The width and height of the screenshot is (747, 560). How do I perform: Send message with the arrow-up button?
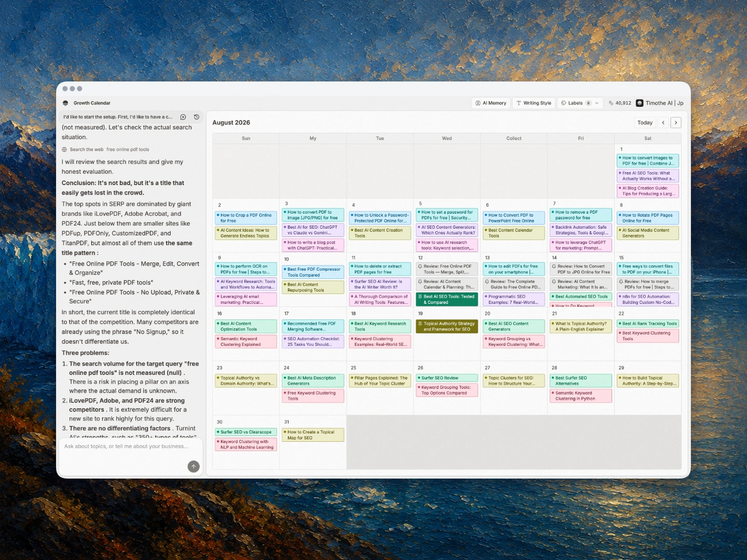pos(193,467)
